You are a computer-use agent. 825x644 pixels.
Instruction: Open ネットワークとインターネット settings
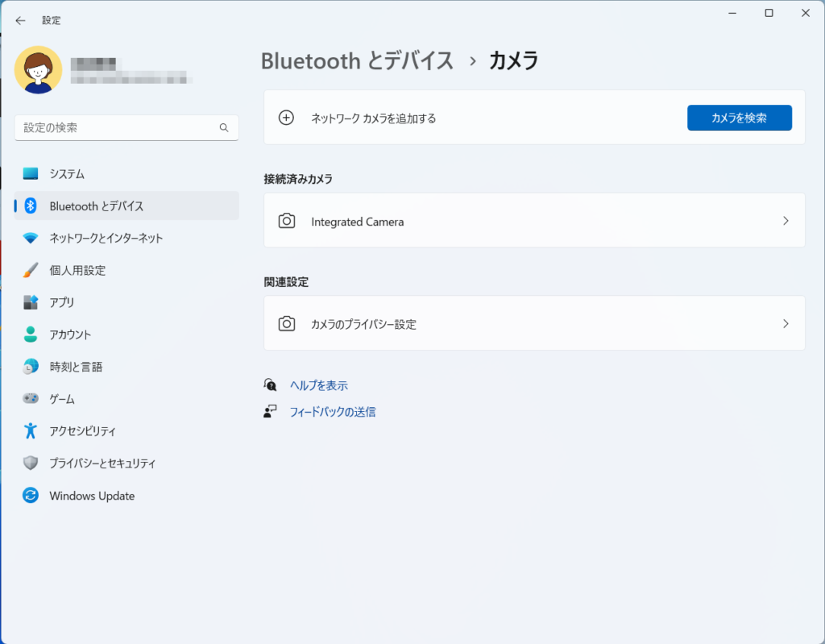coord(105,238)
